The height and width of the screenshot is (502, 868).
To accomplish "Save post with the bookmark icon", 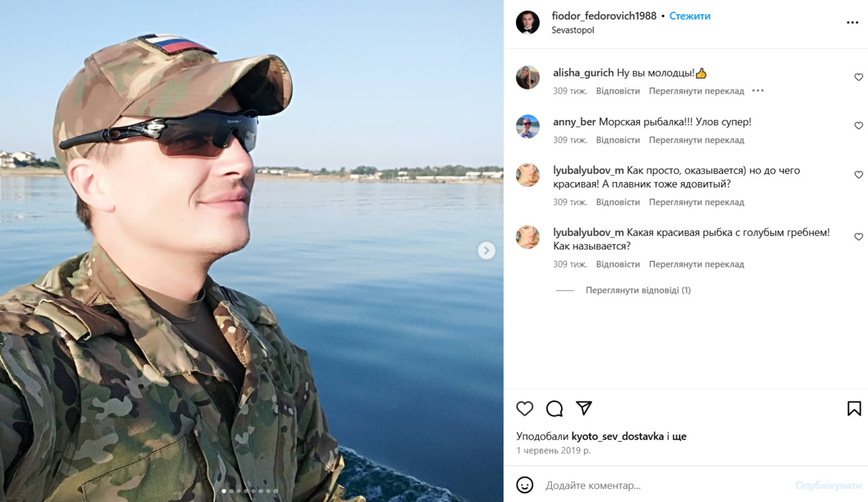I will click(854, 409).
